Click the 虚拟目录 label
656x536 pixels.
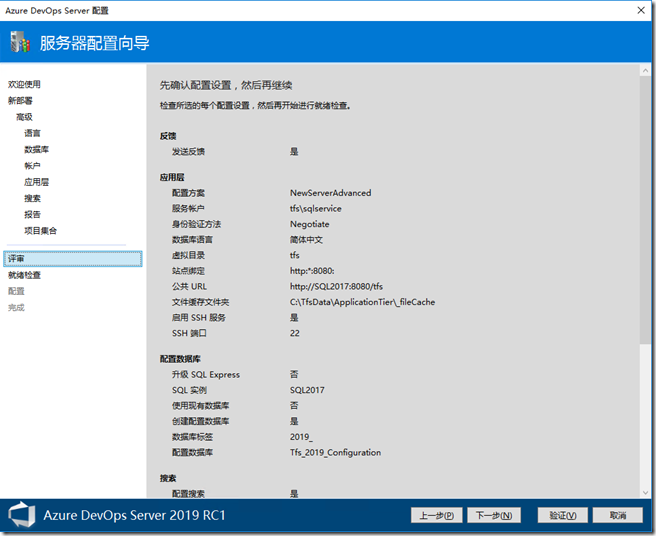click(x=188, y=255)
